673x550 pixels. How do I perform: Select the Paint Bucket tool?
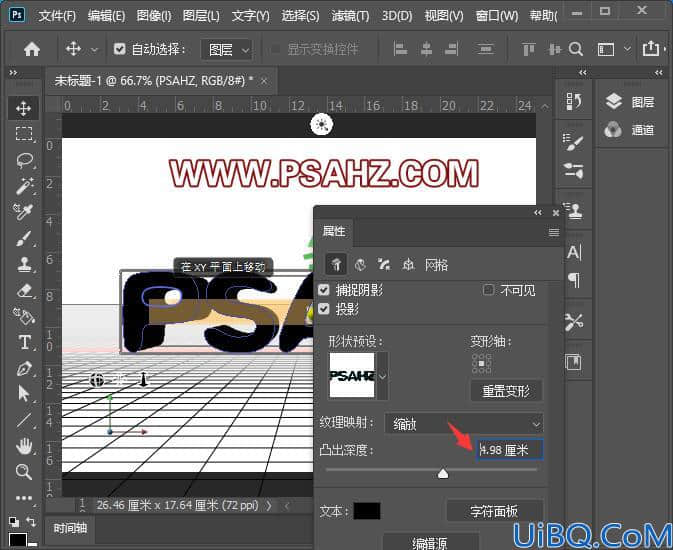(24, 316)
